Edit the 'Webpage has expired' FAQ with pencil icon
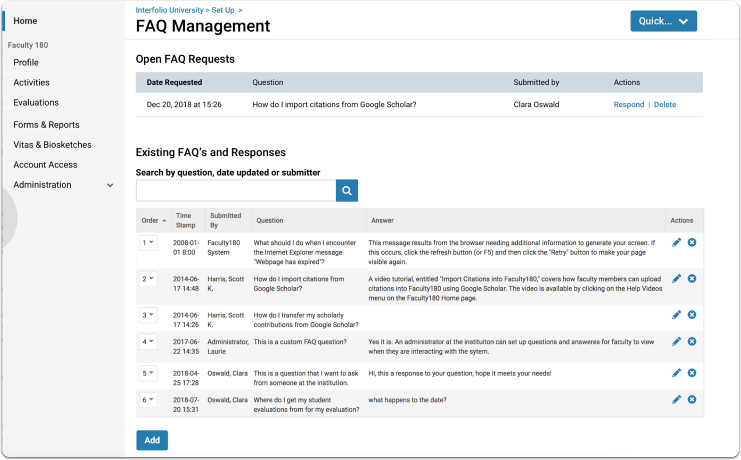 point(676,243)
